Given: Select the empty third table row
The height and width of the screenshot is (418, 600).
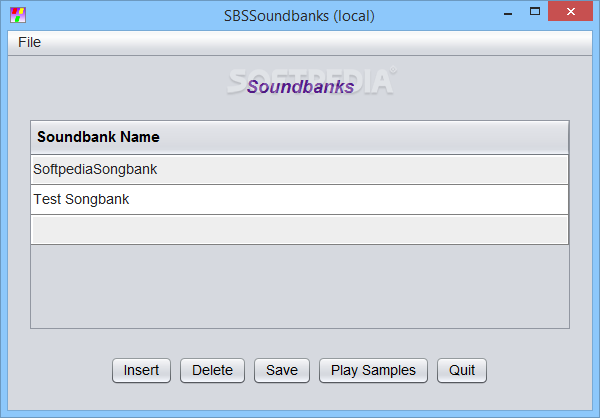Looking at the screenshot, I should click(x=300, y=230).
